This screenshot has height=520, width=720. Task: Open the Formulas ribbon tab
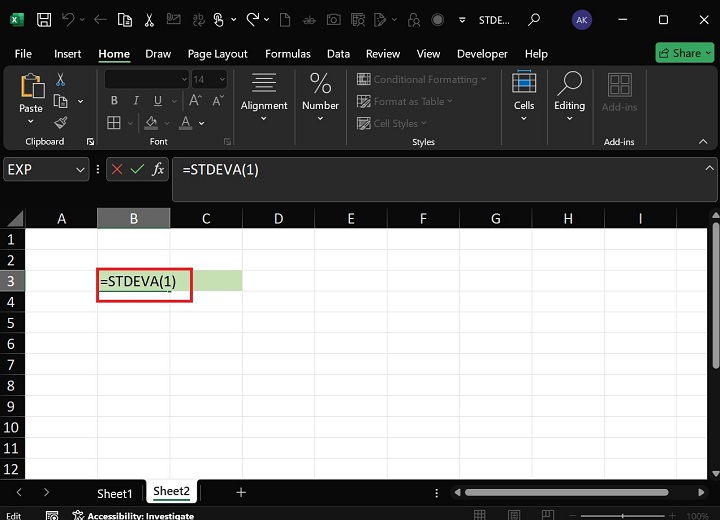tap(288, 54)
